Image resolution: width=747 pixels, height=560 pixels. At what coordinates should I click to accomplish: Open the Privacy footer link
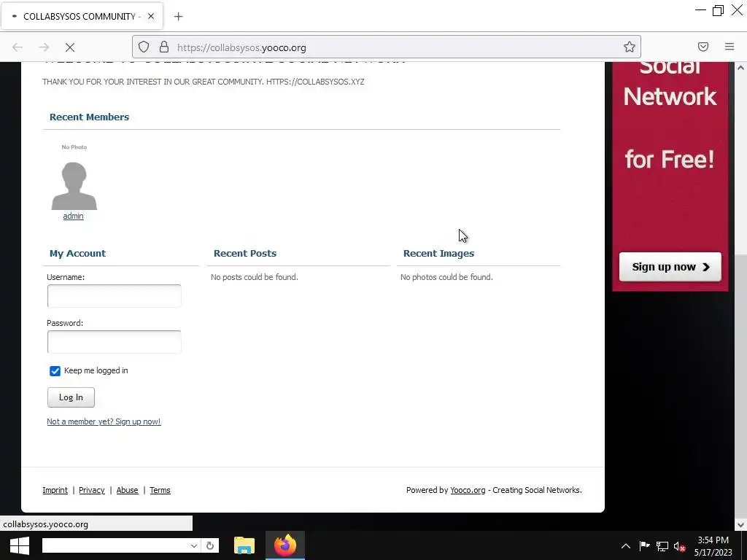[x=92, y=490]
